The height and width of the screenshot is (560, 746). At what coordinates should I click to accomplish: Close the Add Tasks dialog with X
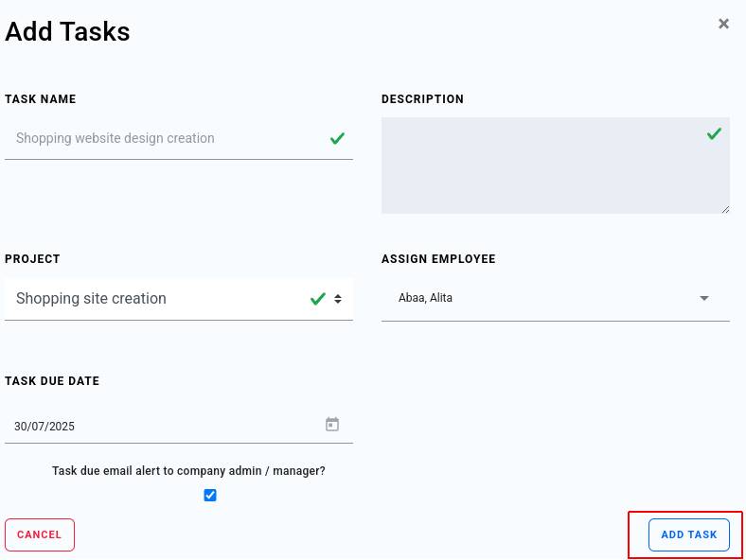coord(723,24)
